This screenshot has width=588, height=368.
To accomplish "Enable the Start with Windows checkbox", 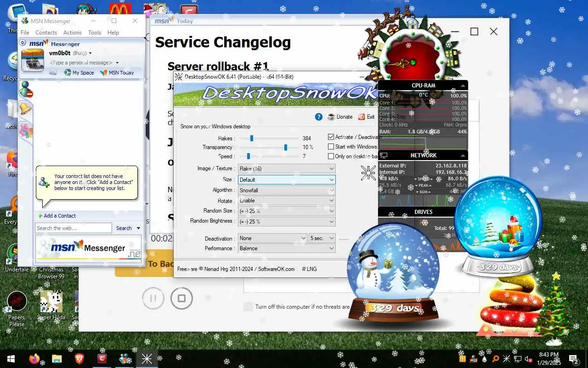I will [331, 147].
